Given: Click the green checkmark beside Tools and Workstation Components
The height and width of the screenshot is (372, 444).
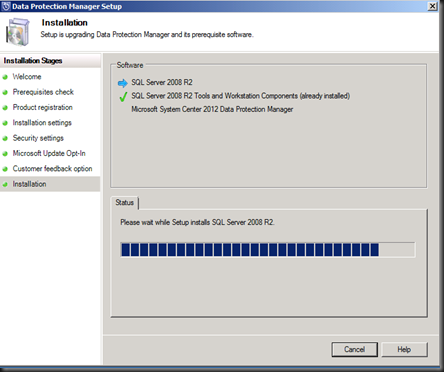Looking at the screenshot, I should pos(123,96).
